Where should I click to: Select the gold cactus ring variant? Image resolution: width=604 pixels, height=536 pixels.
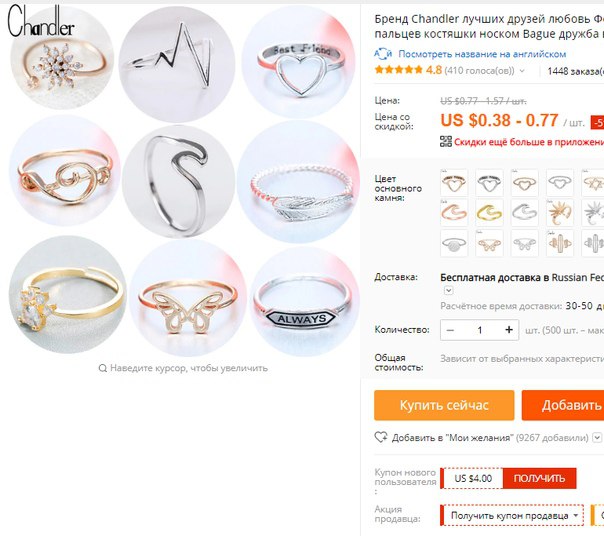pyautogui.click(x=560, y=244)
